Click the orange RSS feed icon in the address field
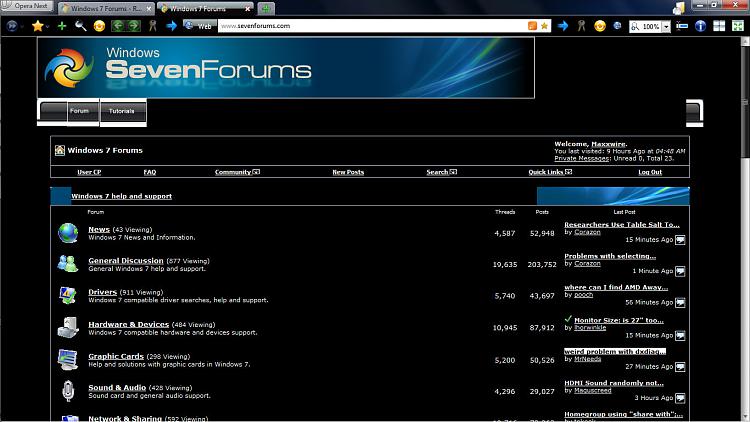Viewport: 750px width, 422px height. (x=532, y=26)
